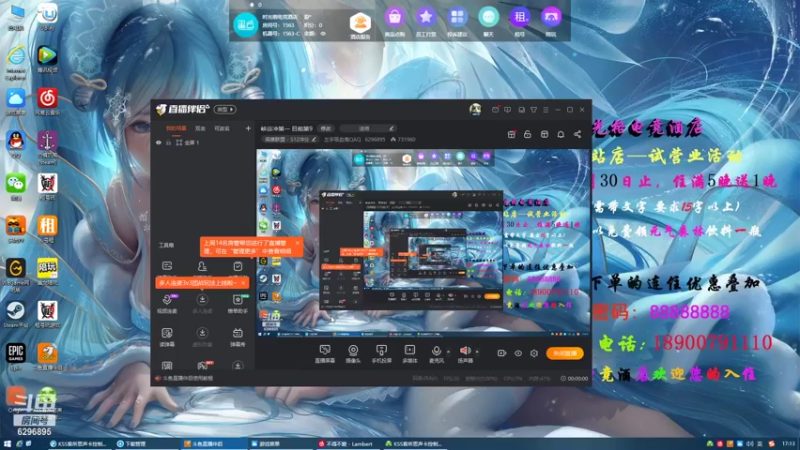The height and width of the screenshot is (450, 800).
Task: Select the 我的场景 scenes tab
Action: coord(176,129)
